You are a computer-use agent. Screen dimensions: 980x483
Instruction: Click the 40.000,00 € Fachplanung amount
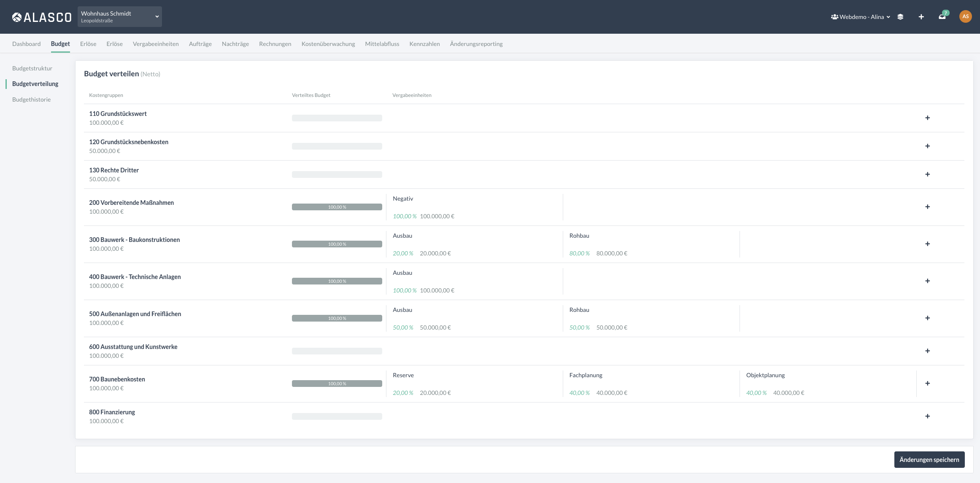pyautogui.click(x=612, y=393)
